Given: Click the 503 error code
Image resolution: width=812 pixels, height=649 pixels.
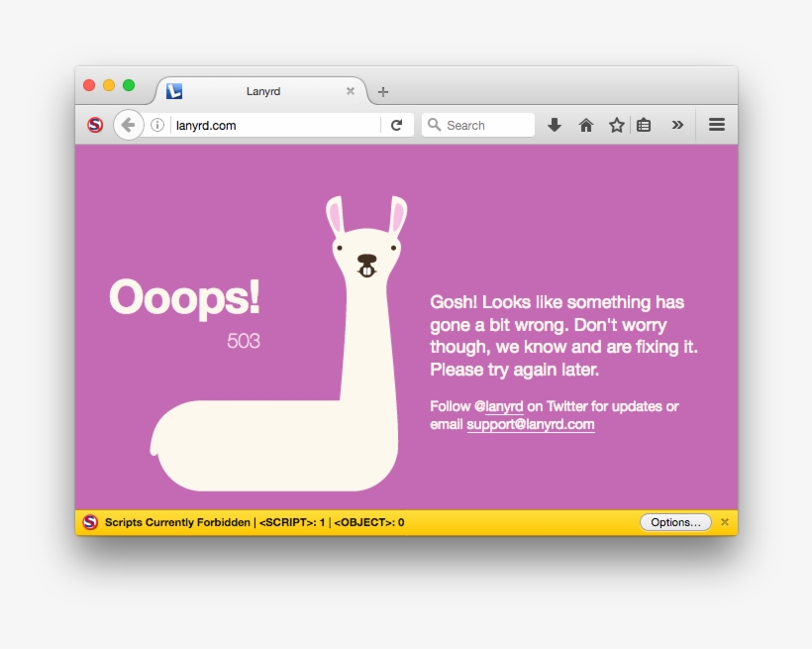Looking at the screenshot, I should click(244, 341).
